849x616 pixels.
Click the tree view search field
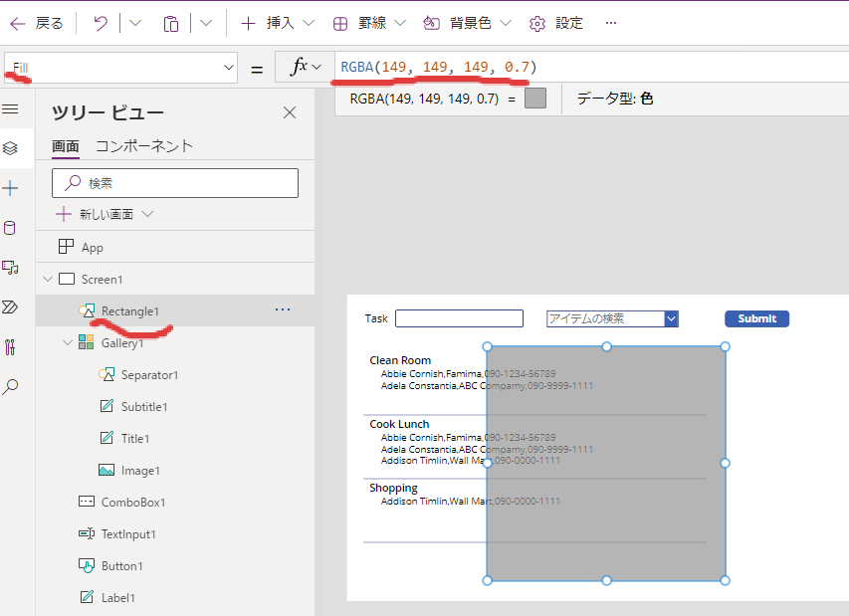174,183
